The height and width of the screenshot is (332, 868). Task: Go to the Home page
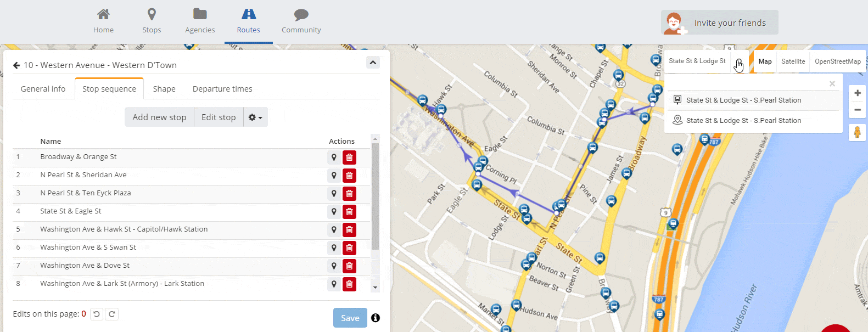pos(103,21)
